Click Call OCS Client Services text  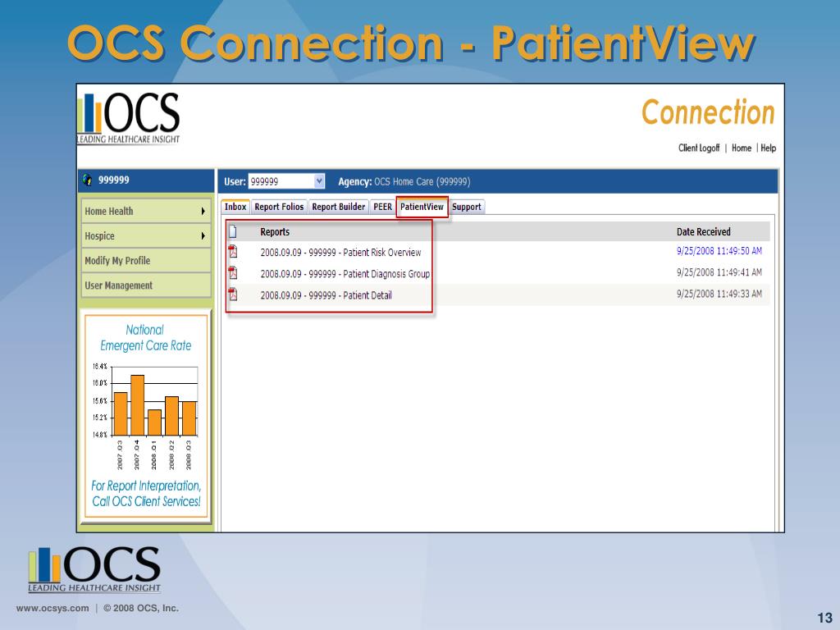click(x=146, y=501)
